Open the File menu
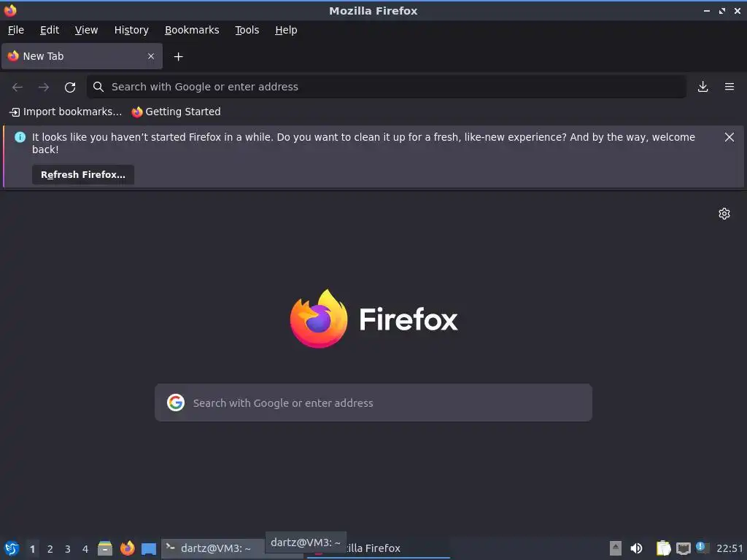 click(x=16, y=30)
